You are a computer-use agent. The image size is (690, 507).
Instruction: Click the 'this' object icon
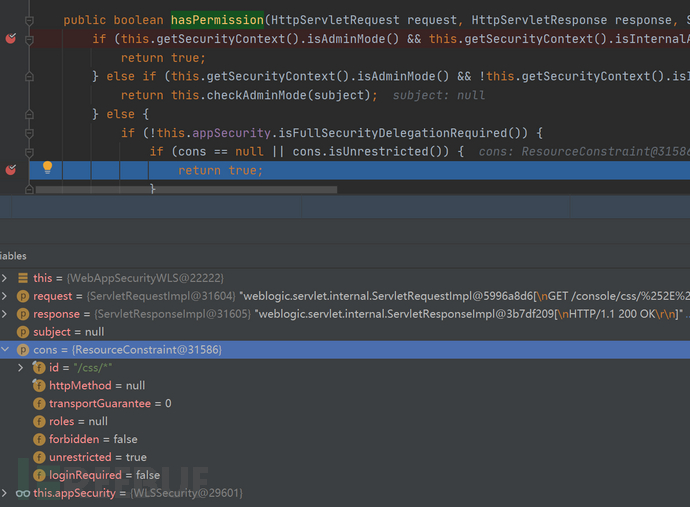point(23,278)
